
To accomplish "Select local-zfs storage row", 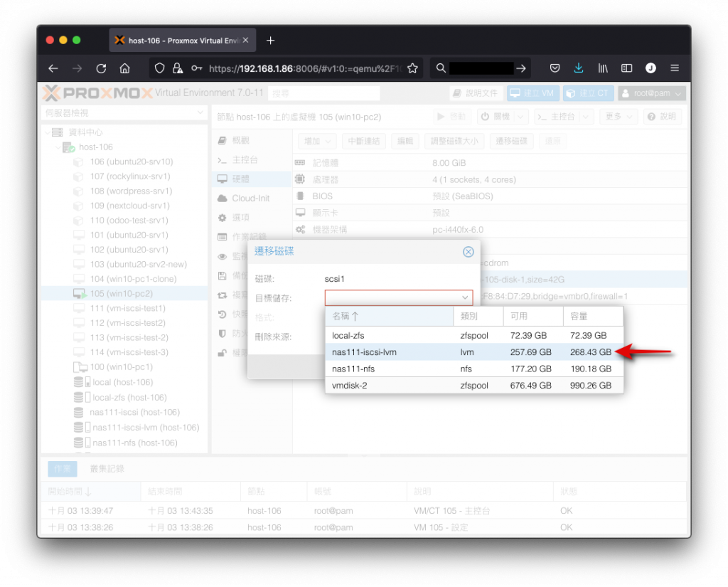I will pos(474,336).
